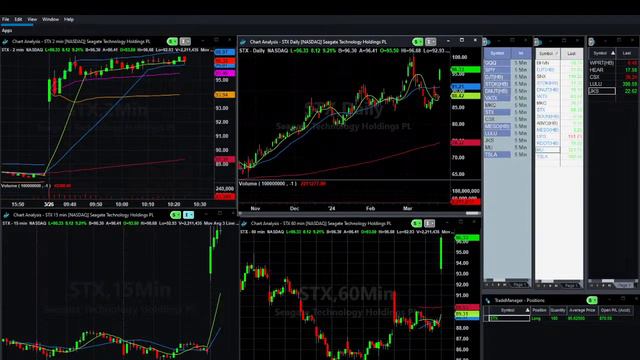
Task: Toggle the green symbol link on STX 2 min chart
Action: coord(172,42)
